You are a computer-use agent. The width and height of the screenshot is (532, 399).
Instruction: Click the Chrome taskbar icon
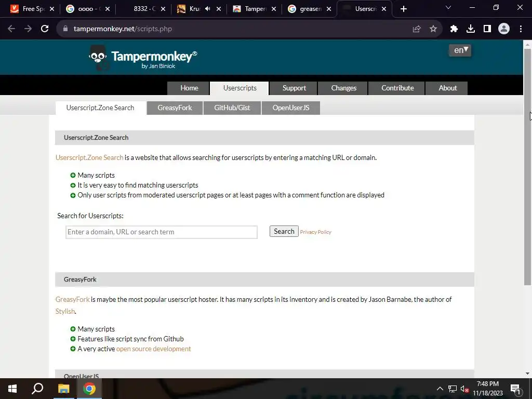(x=89, y=389)
